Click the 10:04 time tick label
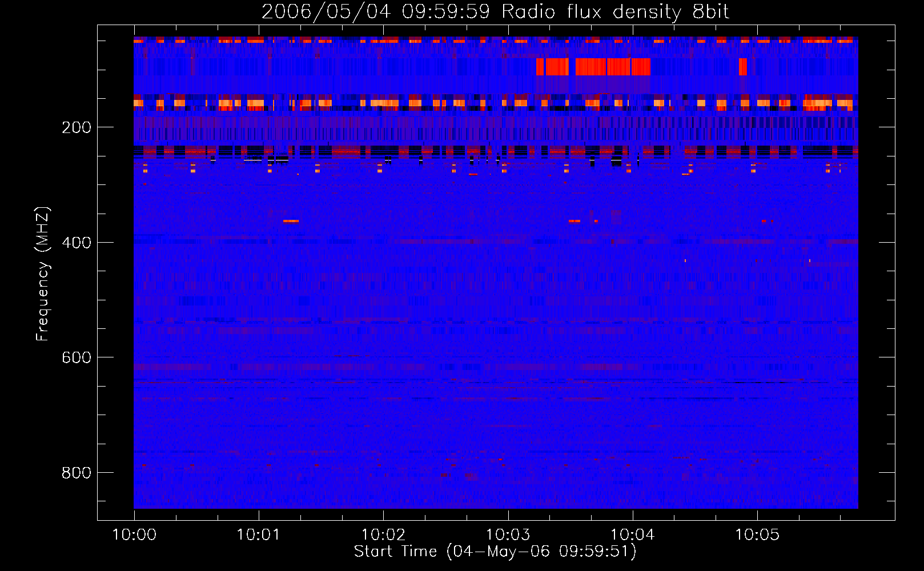 (x=632, y=535)
